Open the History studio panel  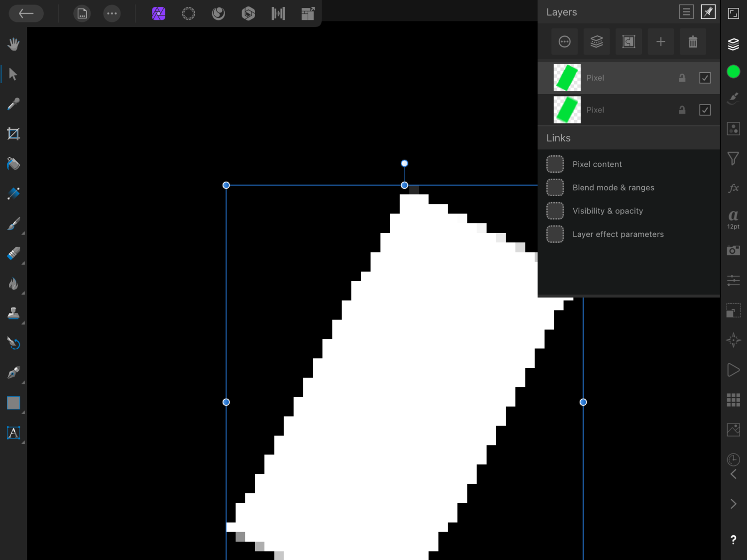733,459
